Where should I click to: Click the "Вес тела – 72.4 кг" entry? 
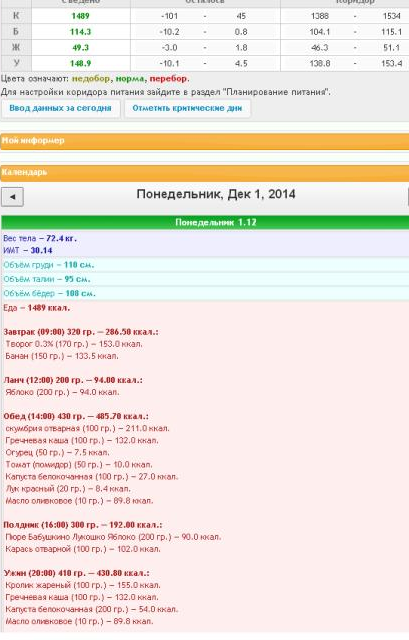point(40,238)
